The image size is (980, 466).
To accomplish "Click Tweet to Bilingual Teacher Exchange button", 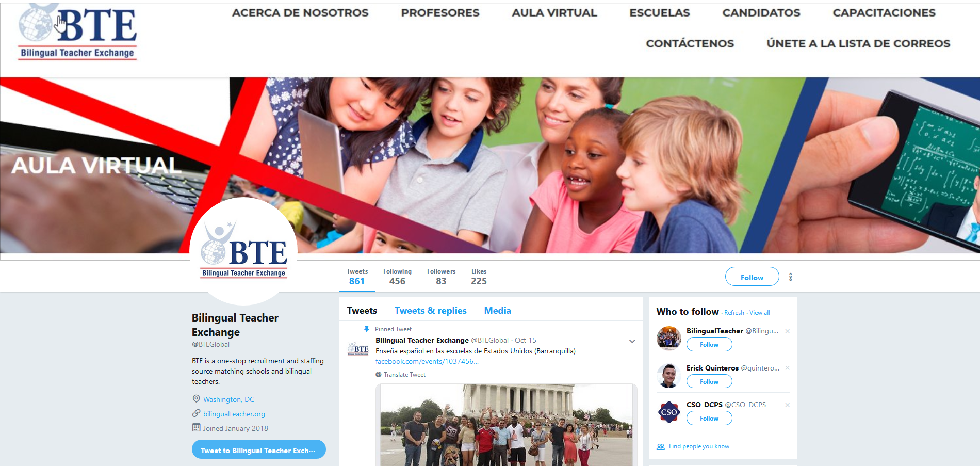I will [x=259, y=449].
